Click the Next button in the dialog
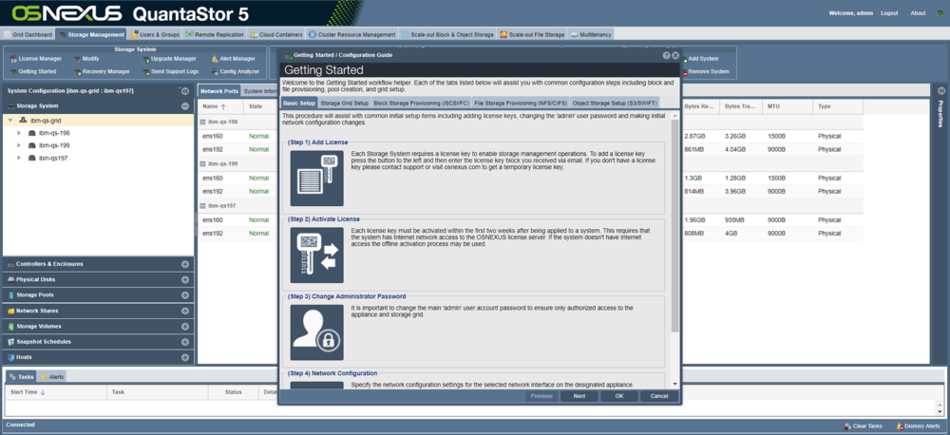This screenshot has height=435, width=950. pyautogui.click(x=579, y=396)
